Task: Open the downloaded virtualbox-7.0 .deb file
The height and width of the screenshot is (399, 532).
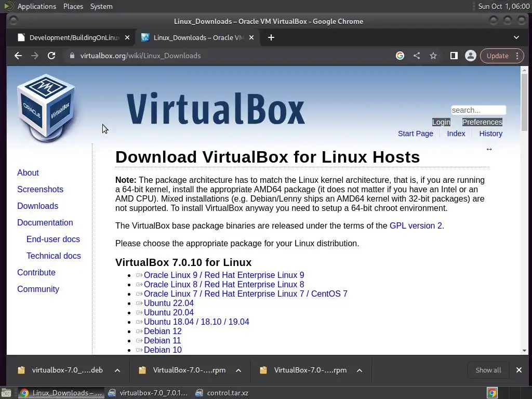Action: click(60, 370)
